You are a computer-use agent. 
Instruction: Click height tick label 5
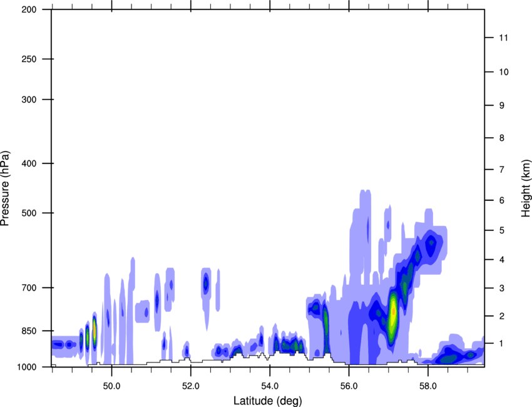(x=501, y=230)
